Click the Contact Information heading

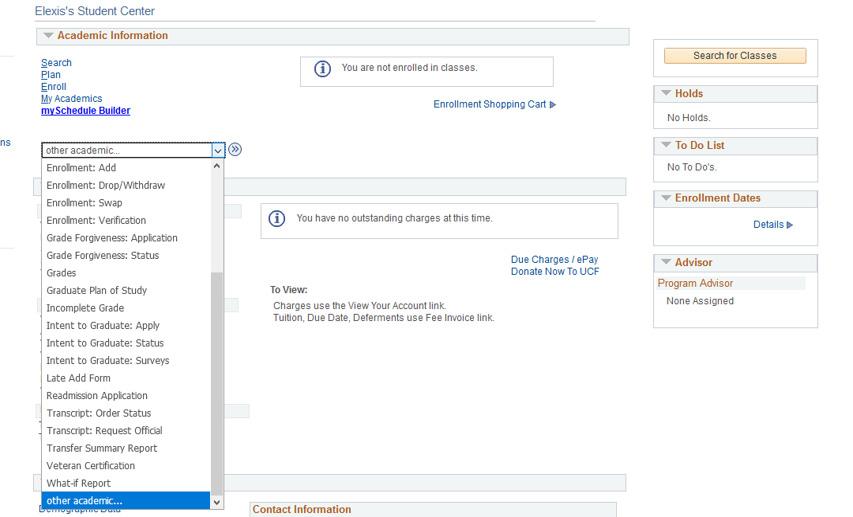coord(301,509)
